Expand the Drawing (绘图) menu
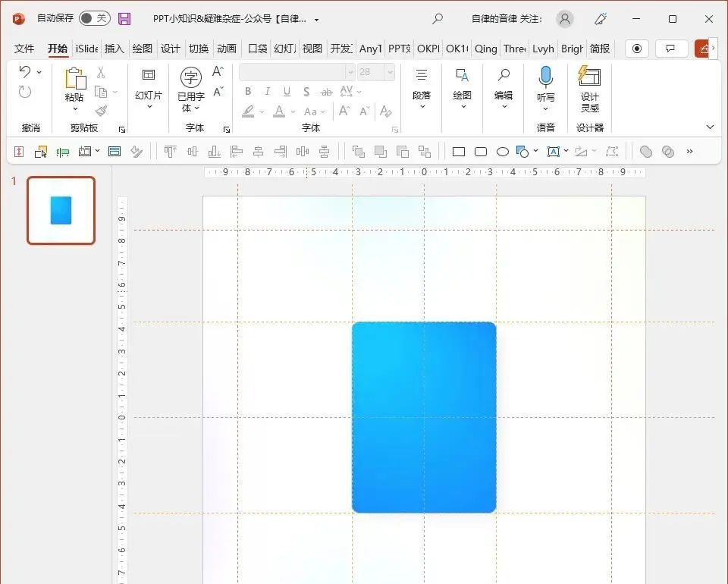Viewport: 728px width, 584px height. [x=462, y=89]
